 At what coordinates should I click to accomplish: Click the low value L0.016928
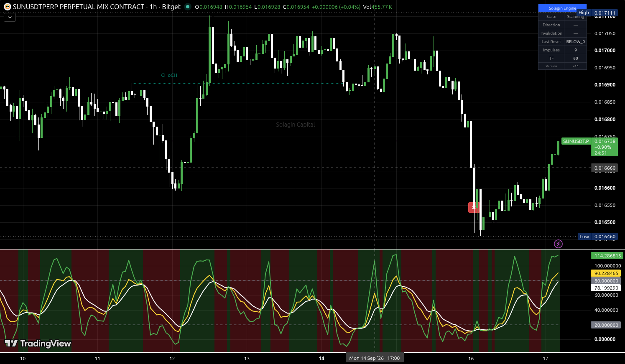(267, 7)
